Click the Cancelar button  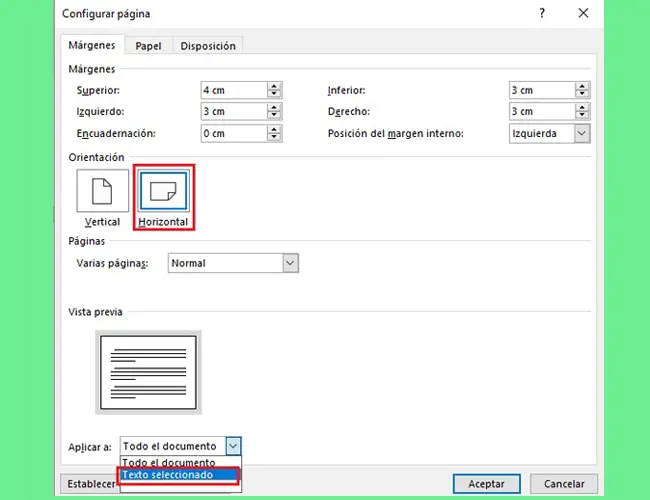click(564, 484)
